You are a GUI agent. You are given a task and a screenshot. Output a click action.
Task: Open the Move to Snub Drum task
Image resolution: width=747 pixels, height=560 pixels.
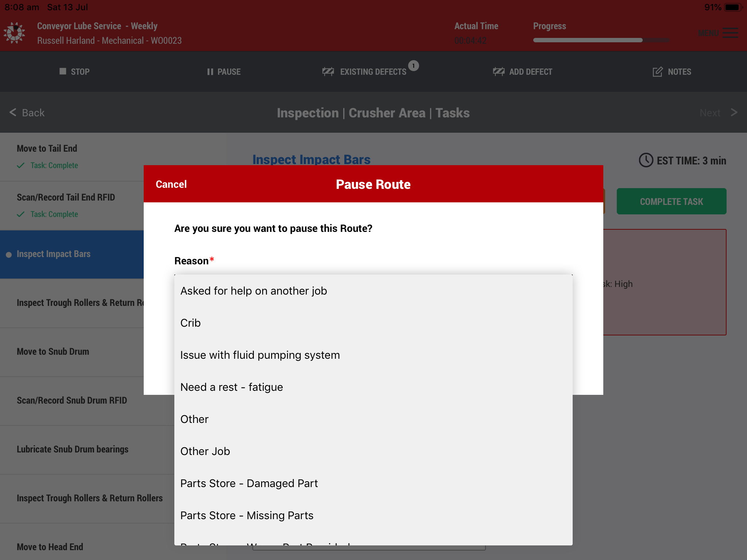(x=53, y=352)
